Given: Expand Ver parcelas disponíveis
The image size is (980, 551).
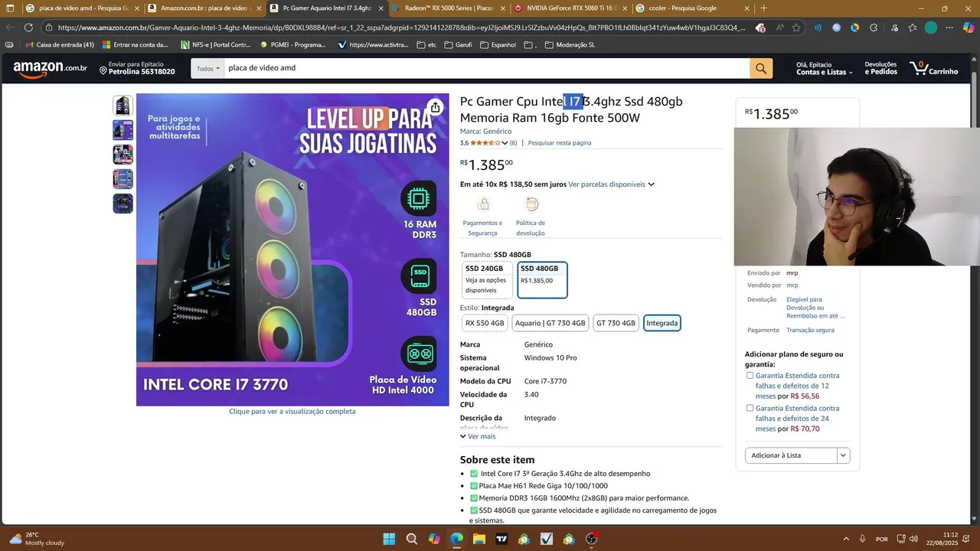Looking at the screenshot, I should (x=611, y=184).
